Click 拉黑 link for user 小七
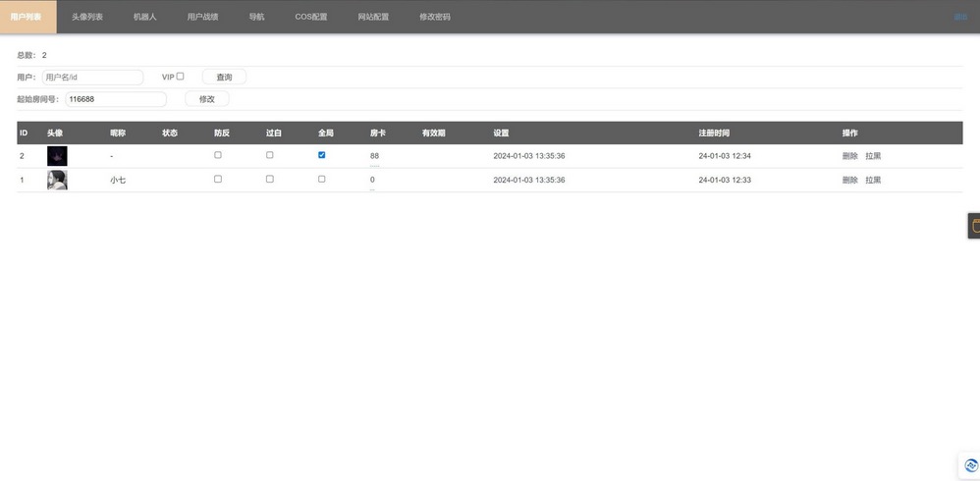 tap(873, 180)
